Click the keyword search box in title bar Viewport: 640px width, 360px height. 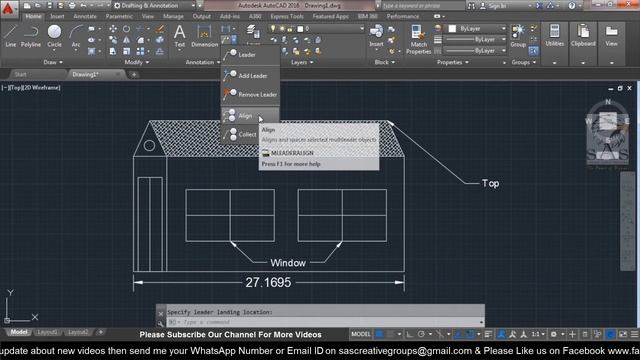pos(422,6)
